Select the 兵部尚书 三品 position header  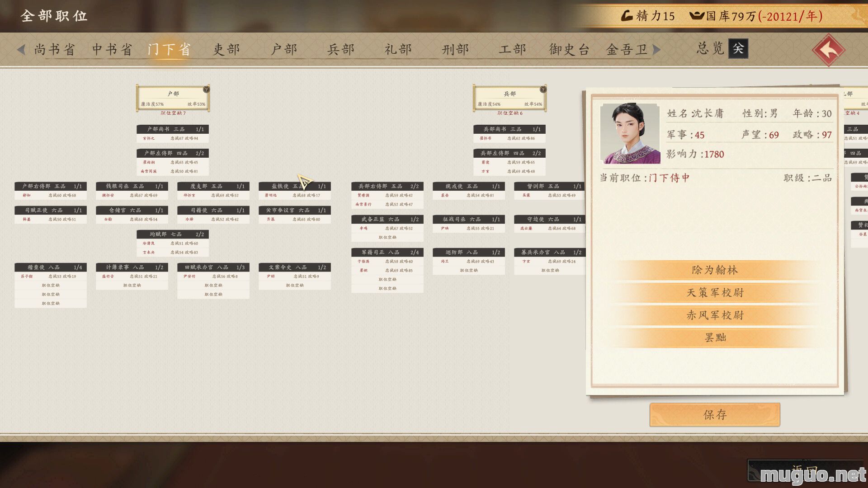pyautogui.click(x=509, y=129)
